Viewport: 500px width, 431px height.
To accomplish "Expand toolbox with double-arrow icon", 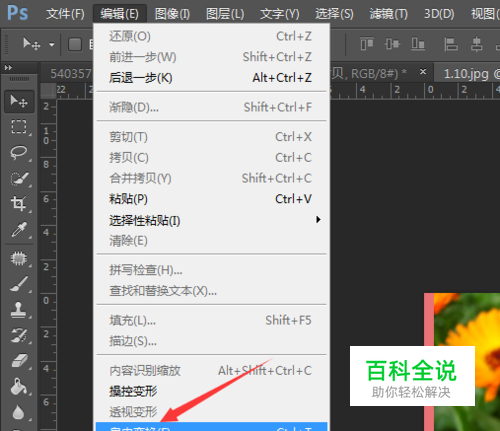I will pos(8,68).
